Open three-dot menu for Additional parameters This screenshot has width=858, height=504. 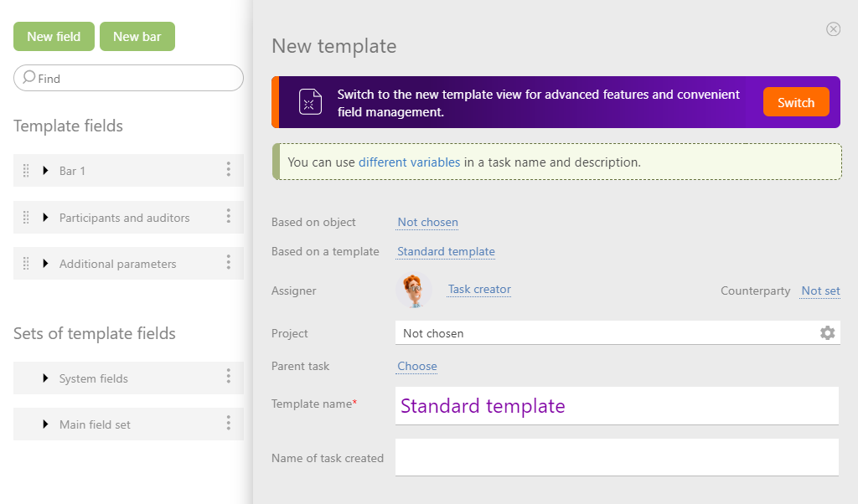pyautogui.click(x=229, y=262)
